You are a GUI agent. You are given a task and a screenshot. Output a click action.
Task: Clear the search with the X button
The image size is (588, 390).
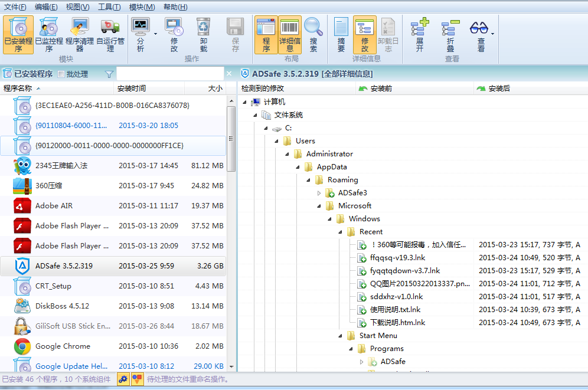click(x=229, y=74)
